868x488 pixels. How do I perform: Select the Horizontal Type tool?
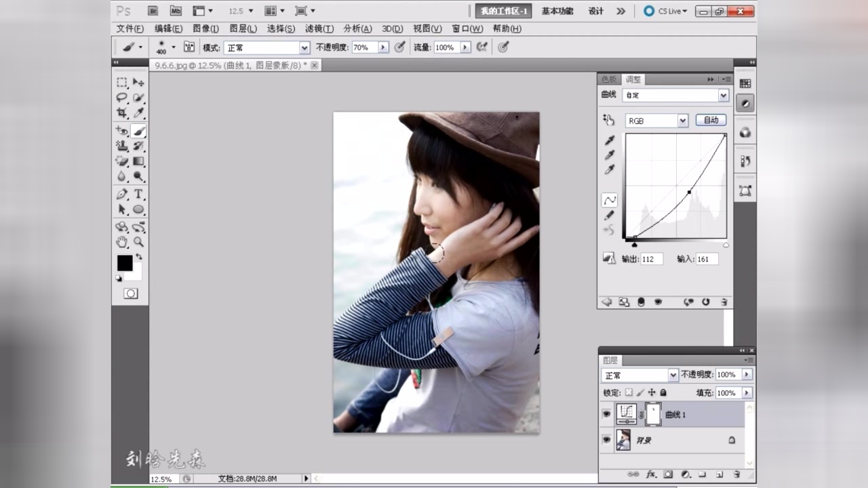[138, 195]
